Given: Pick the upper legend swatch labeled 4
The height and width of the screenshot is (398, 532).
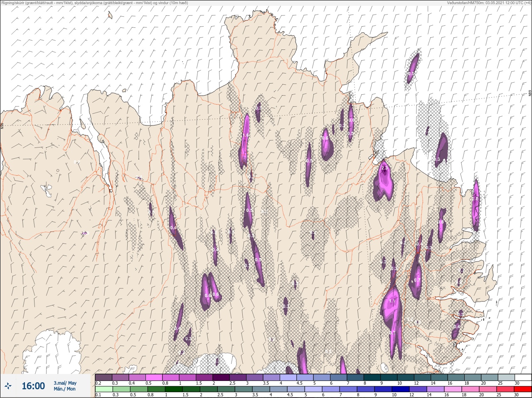Looking at the screenshot, I should pyautogui.click(x=288, y=377).
